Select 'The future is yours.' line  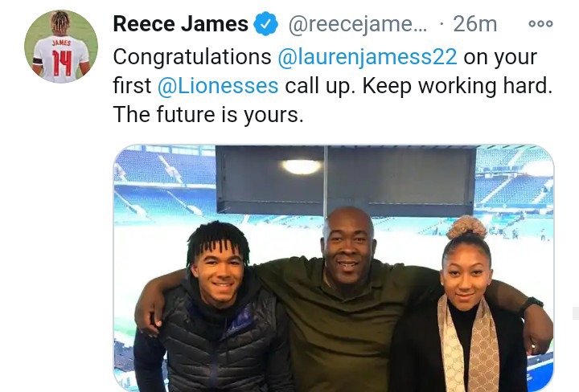click(x=208, y=114)
